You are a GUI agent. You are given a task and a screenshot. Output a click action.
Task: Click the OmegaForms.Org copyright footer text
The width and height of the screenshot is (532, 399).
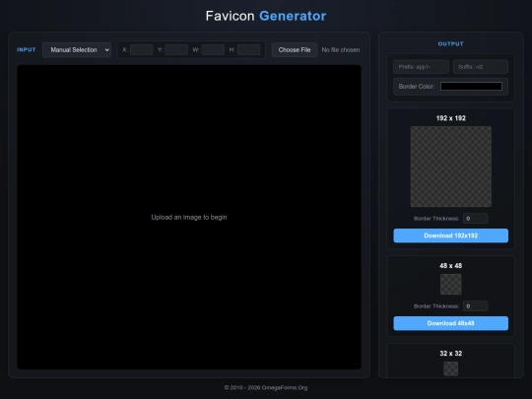tap(266, 387)
